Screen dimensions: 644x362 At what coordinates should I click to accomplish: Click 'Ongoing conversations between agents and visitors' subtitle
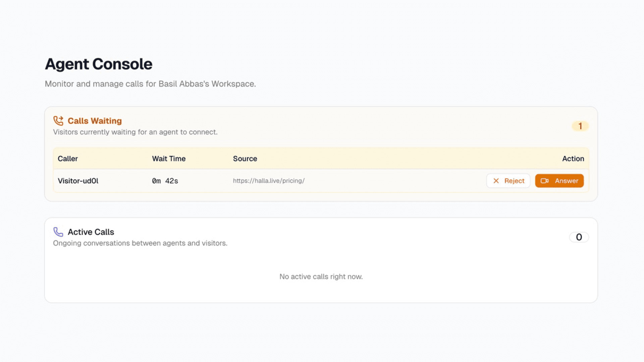(140, 243)
